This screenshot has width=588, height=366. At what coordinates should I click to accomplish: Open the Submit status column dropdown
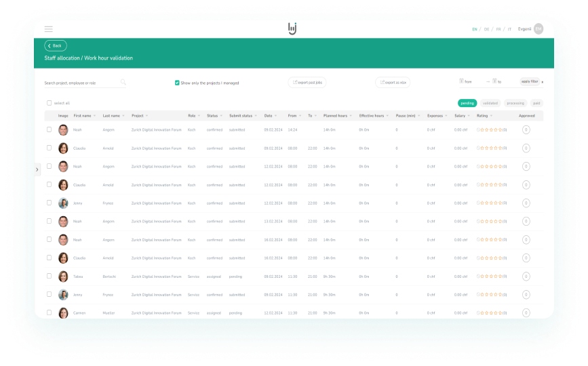(256, 116)
